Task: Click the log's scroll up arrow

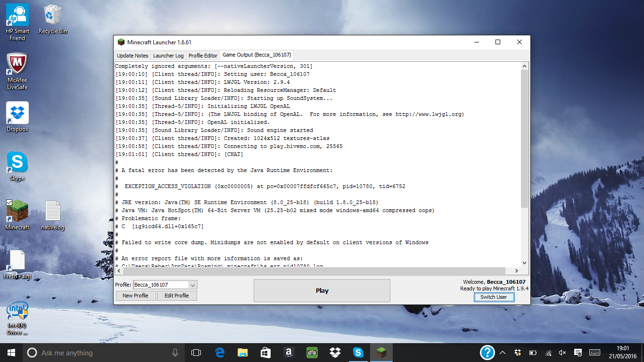Action: click(x=525, y=66)
